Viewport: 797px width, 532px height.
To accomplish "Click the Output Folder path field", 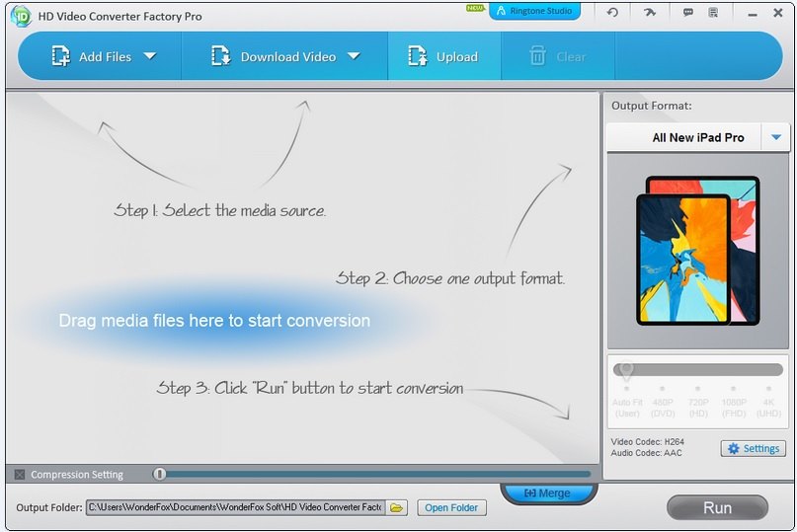I will pyautogui.click(x=235, y=507).
